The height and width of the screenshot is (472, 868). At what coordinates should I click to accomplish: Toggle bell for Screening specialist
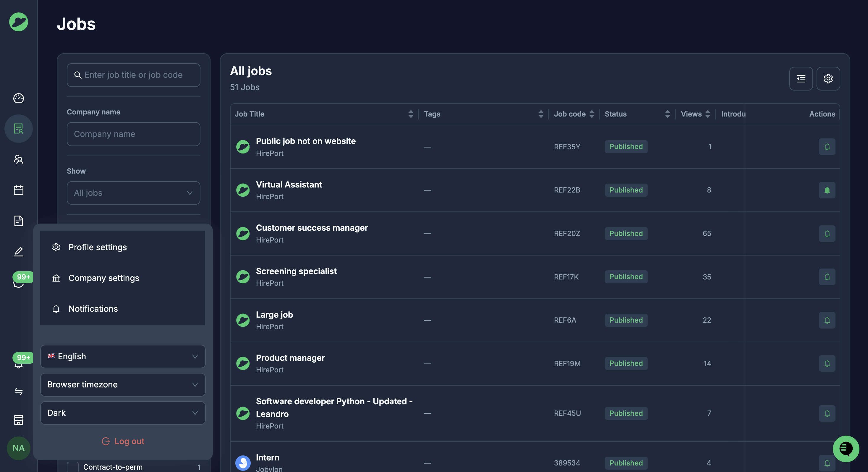(827, 277)
